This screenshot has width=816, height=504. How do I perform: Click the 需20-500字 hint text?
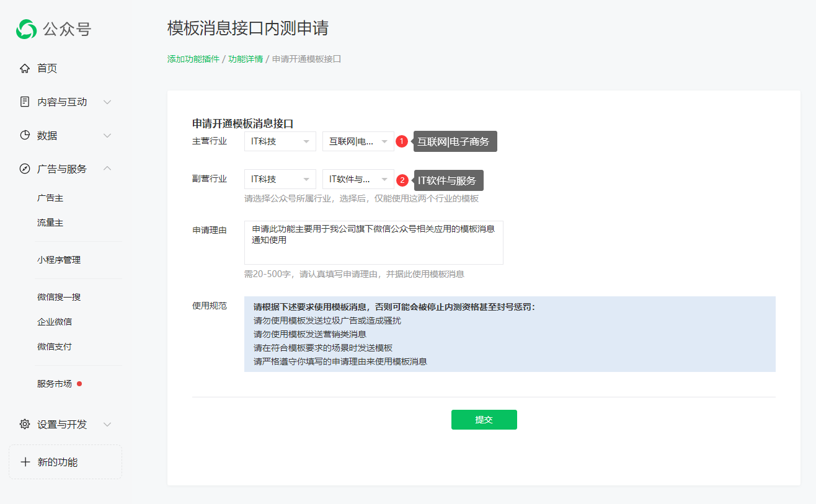[354, 273]
